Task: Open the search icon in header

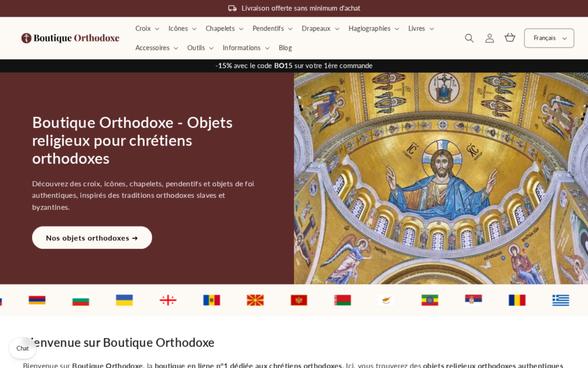Action: (x=469, y=38)
